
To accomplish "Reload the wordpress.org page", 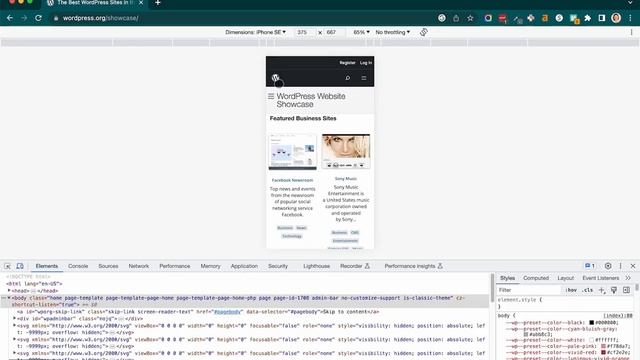I will point(38,18).
